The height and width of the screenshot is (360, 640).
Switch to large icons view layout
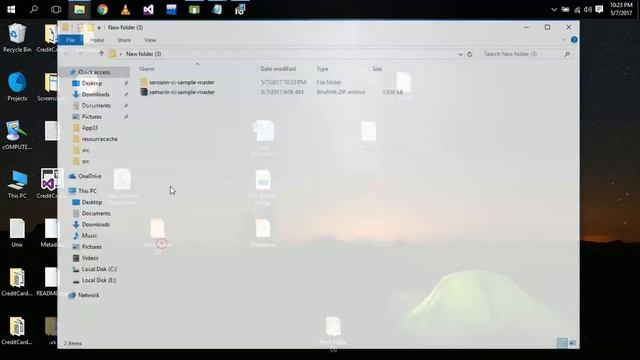(572, 343)
